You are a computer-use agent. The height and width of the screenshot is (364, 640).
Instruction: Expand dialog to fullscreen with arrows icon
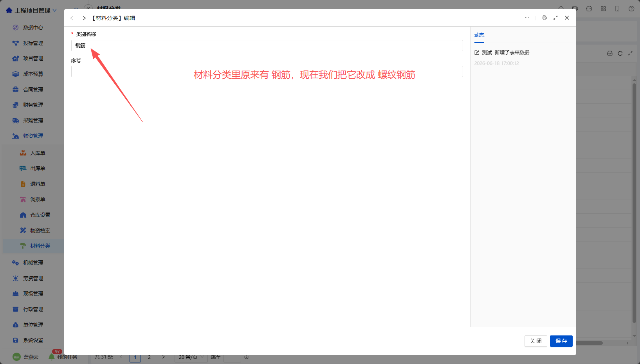[x=555, y=18]
